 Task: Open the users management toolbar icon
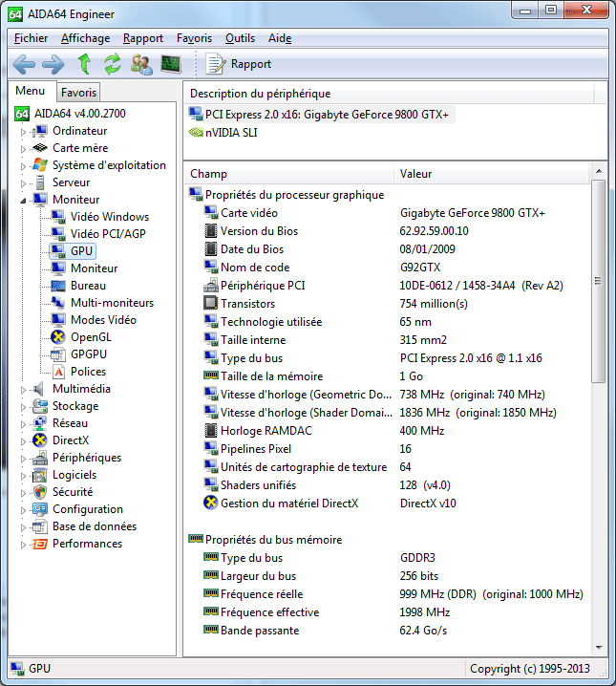(141, 64)
